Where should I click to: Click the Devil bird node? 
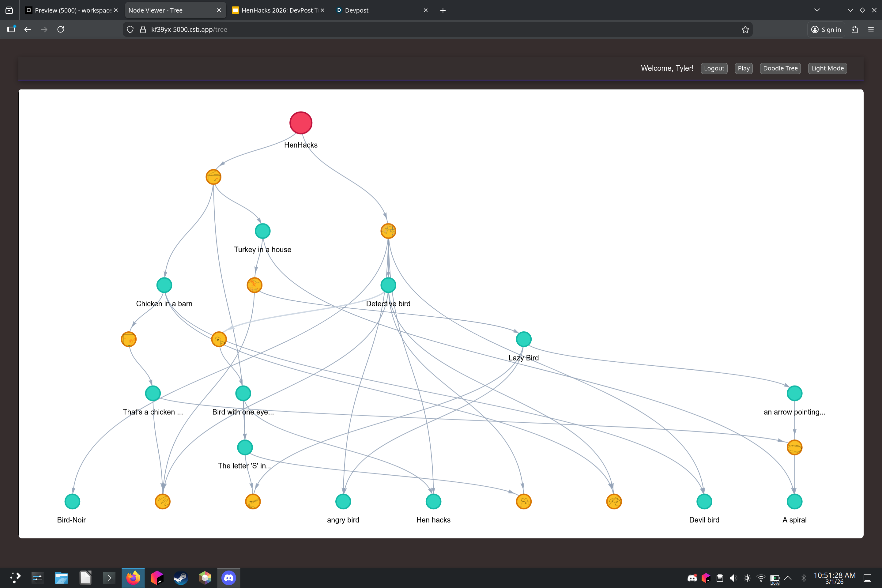(704, 501)
